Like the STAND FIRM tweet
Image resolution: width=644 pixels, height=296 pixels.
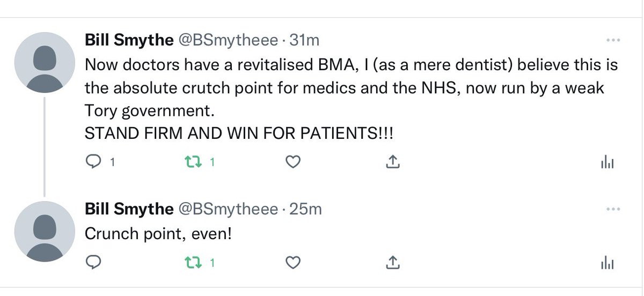coord(292,161)
